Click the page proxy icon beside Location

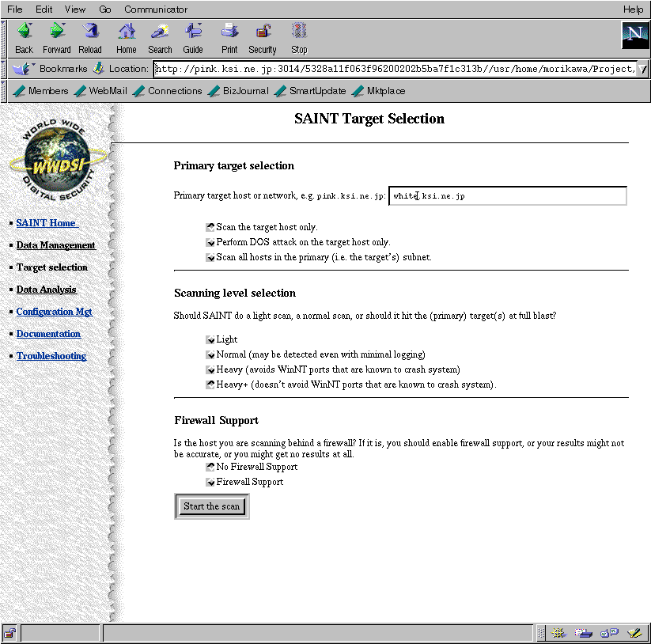pos(98,69)
